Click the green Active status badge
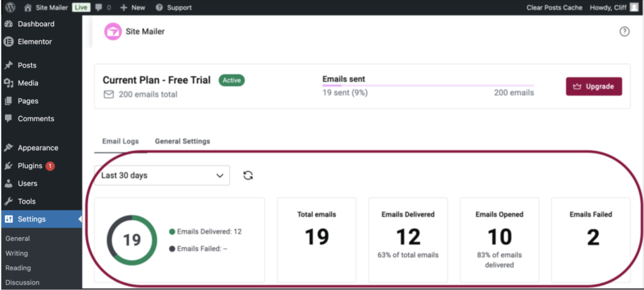This screenshot has height=290, width=644. (231, 81)
